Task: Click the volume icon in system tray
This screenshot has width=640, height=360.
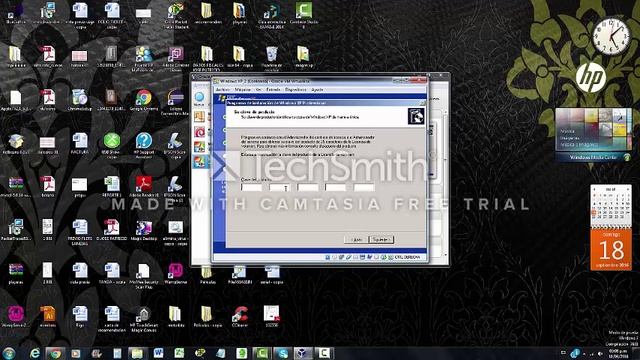Action: pos(600,353)
